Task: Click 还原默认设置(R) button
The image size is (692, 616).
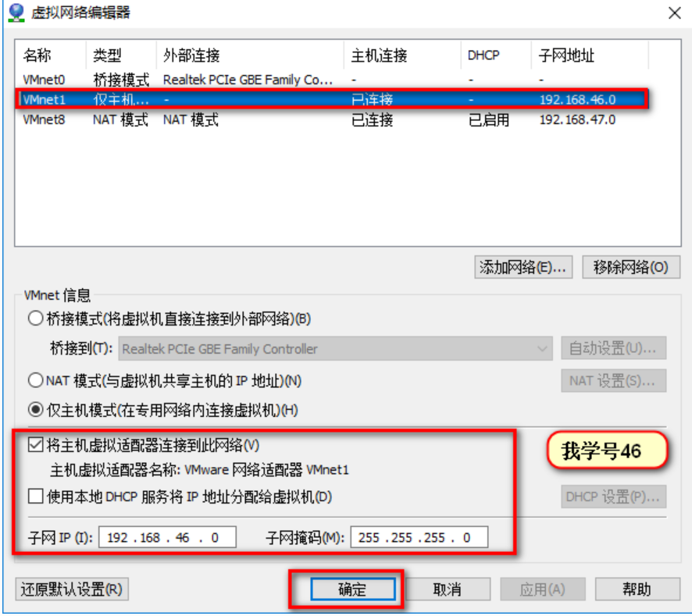Action: [x=72, y=589]
